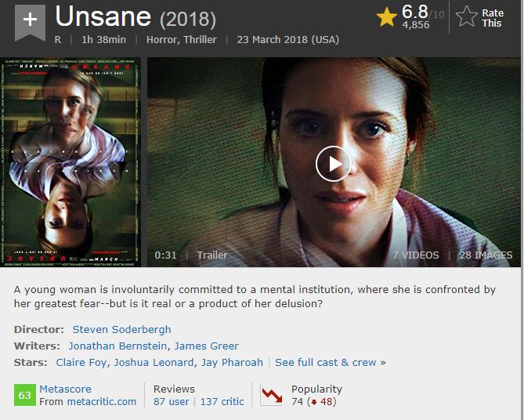The width and height of the screenshot is (524, 420).
Task: Play the Unsane trailer video
Action: tap(333, 164)
